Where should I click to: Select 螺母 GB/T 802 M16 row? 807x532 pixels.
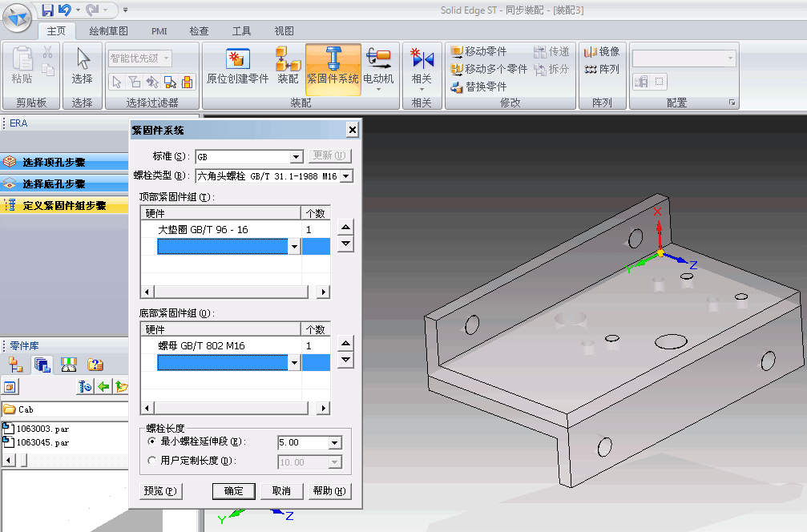point(235,346)
